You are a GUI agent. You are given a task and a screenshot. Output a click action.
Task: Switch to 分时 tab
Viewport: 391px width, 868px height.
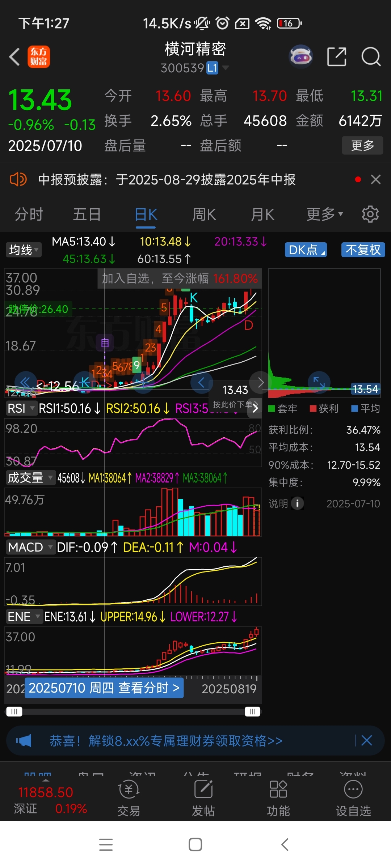point(29,214)
